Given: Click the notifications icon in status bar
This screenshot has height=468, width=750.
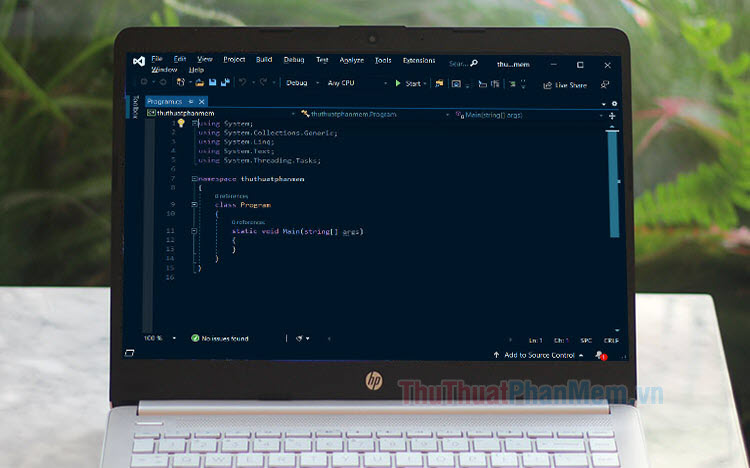Looking at the screenshot, I should point(599,355).
